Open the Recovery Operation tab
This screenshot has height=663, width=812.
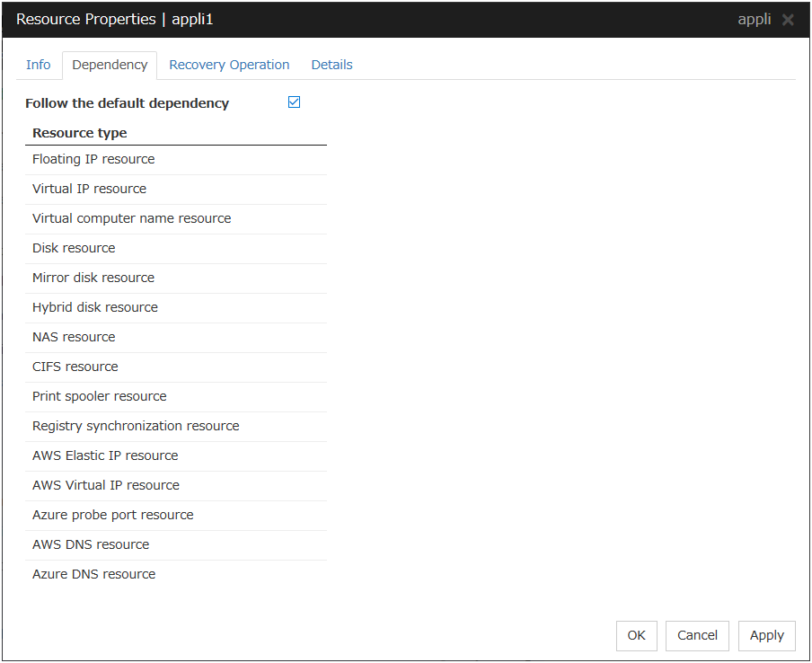(x=229, y=65)
